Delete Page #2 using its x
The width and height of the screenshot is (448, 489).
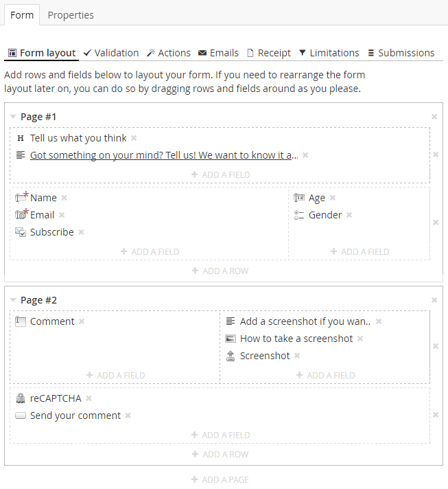click(434, 300)
